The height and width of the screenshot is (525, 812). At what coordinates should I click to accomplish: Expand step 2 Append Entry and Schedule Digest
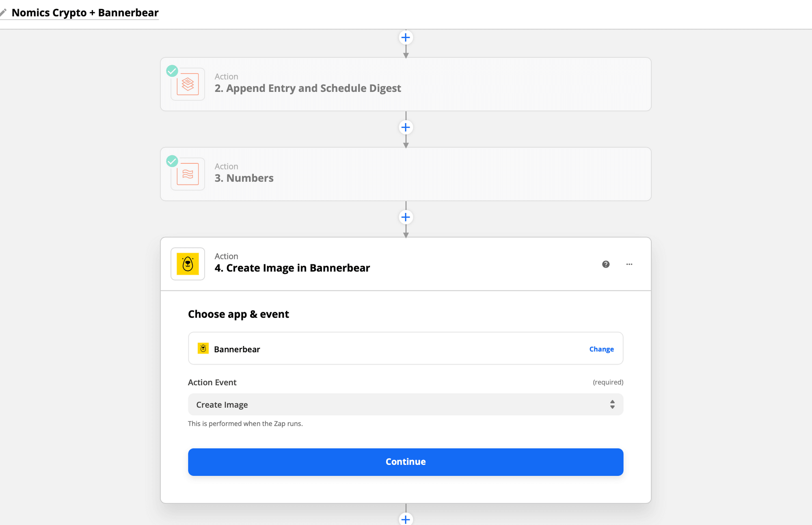(x=406, y=84)
